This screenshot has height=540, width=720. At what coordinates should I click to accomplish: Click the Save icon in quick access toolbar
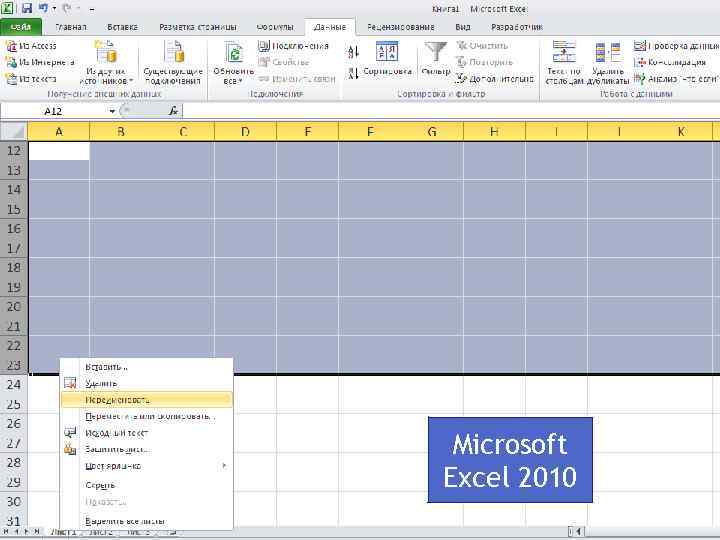[27, 8]
